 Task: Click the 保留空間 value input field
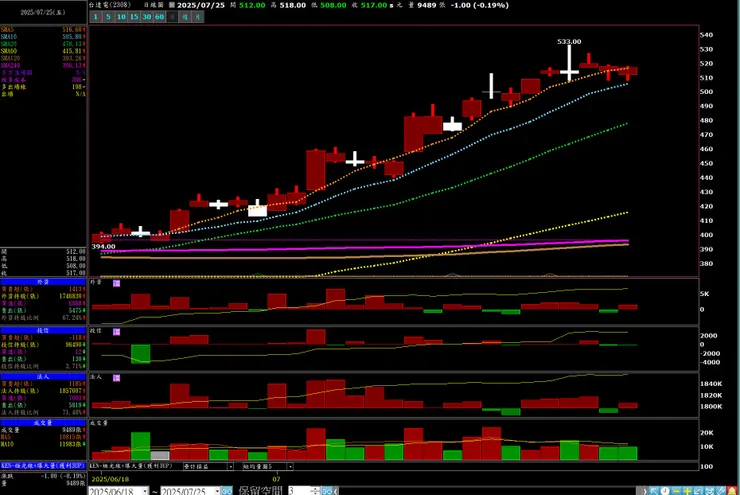tap(299, 491)
